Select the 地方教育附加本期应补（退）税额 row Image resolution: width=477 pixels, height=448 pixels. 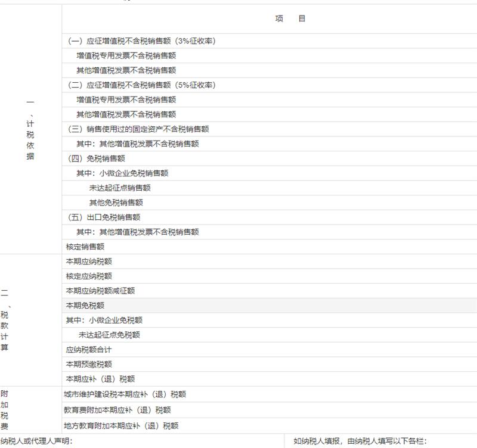pyautogui.click(x=122, y=426)
